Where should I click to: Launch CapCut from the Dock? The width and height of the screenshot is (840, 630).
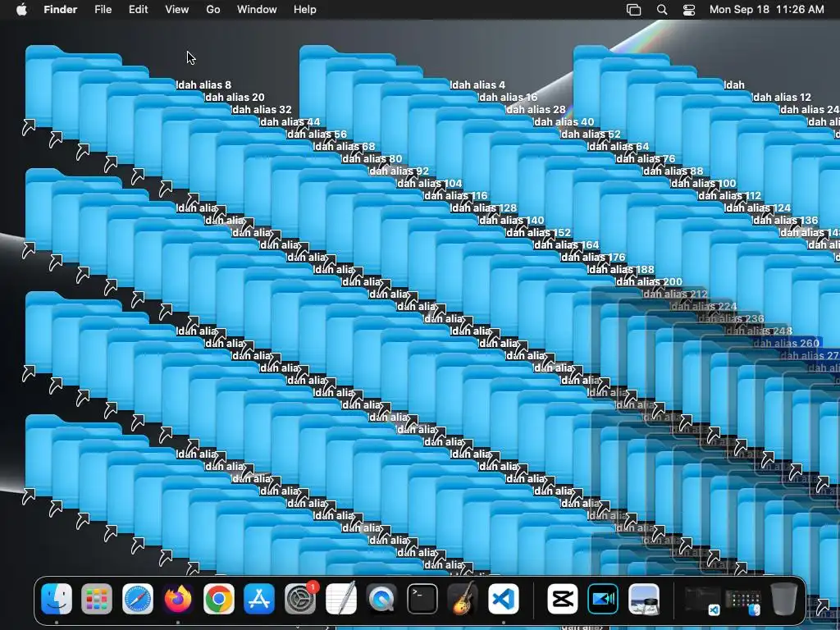[563, 598]
